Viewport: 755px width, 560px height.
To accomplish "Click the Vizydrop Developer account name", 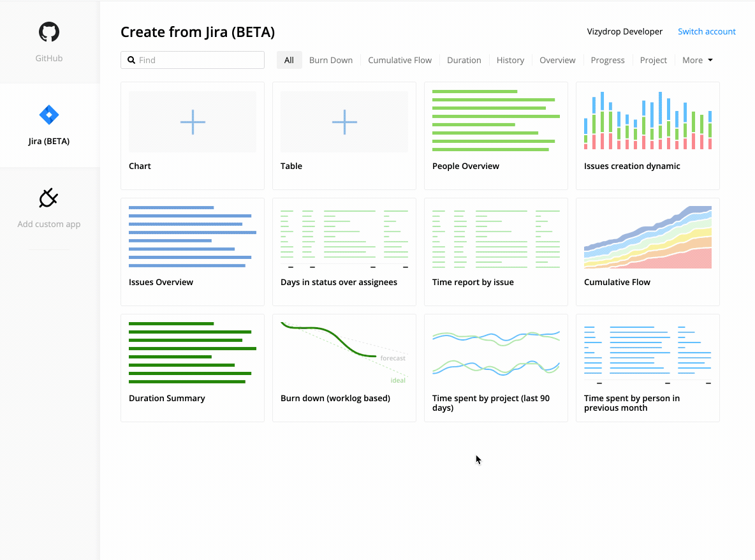I will (624, 31).
